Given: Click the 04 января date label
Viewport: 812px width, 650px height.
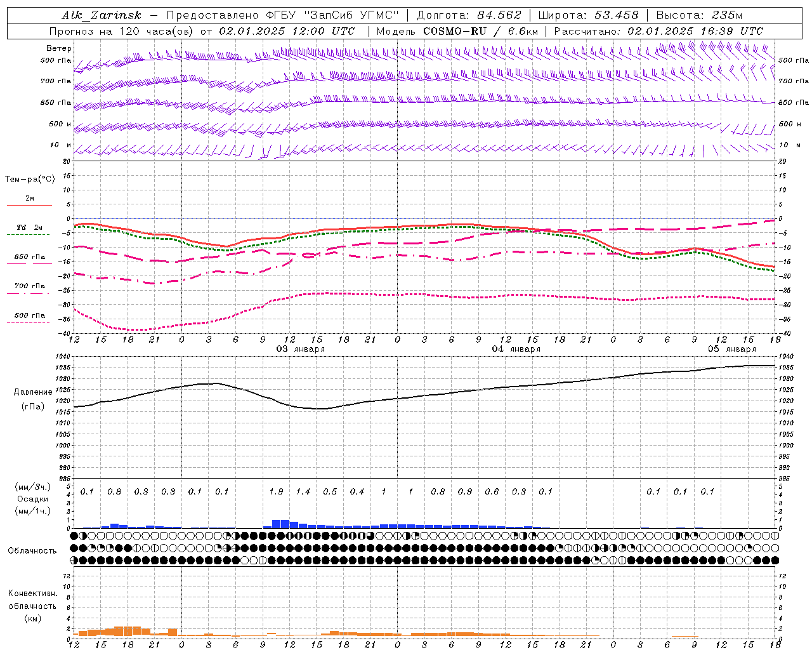Looking at the screenshot, I should [x=516, y=348].
